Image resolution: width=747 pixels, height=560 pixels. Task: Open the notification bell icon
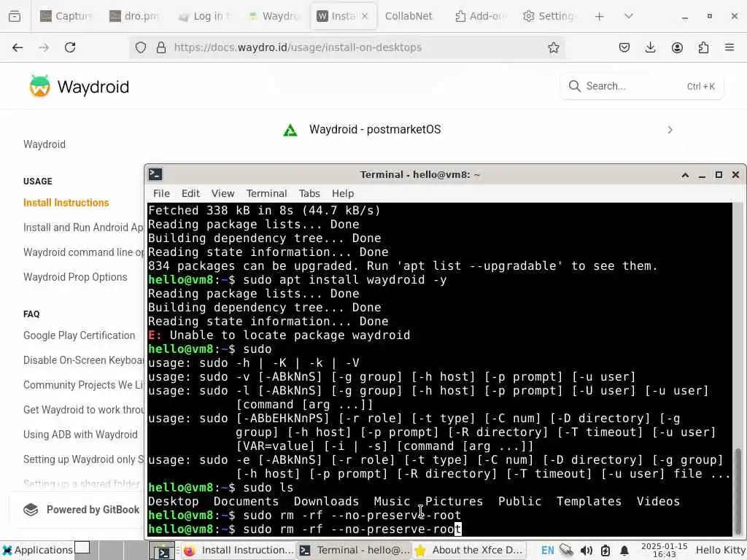pyautogui.click(x=624, y=551)
